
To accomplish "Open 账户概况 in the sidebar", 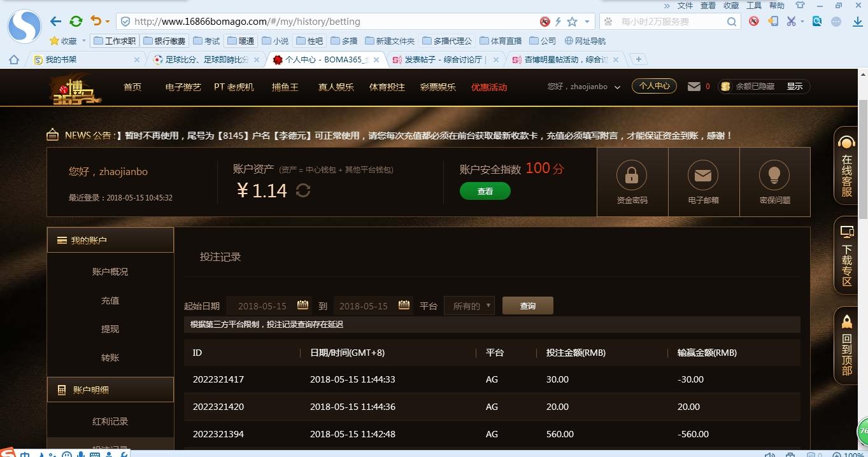I will 110,272.
